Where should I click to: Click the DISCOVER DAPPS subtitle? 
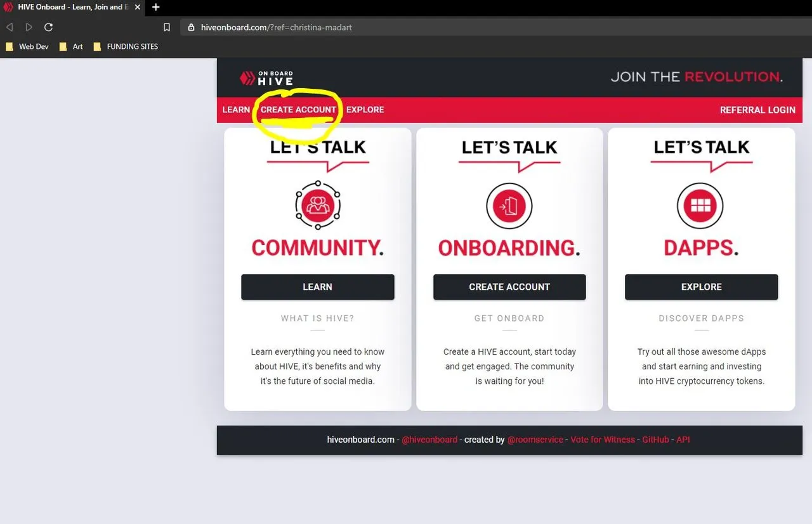(x=701, y=318)
